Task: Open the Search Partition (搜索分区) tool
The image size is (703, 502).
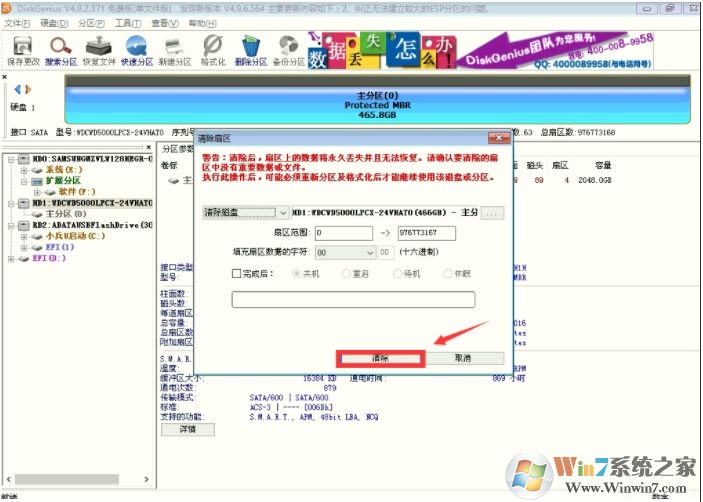Action: coord(61,51)
